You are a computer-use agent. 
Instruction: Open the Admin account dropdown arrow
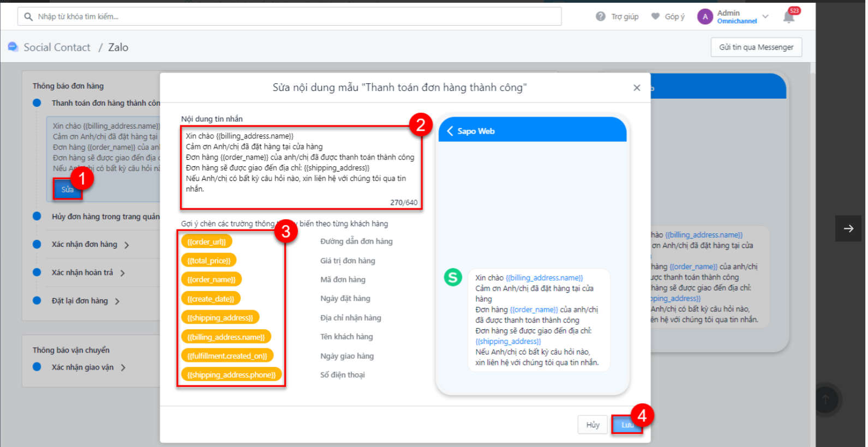(765, 16)
